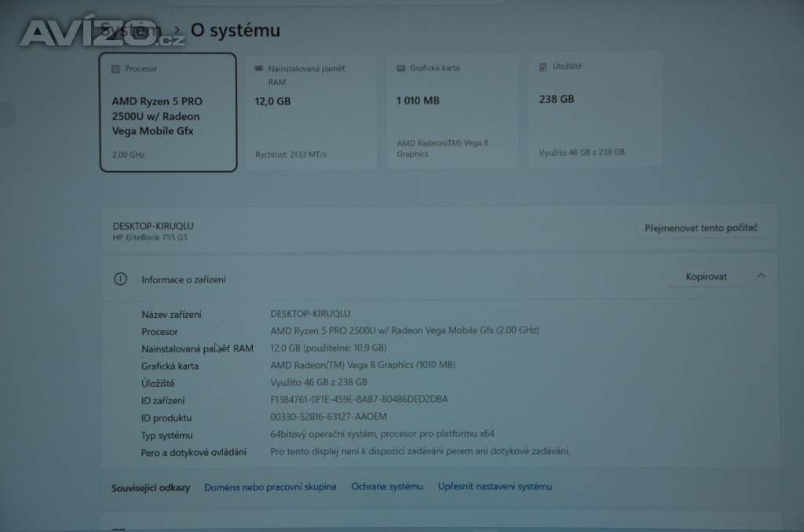804x532 pixels.
Task: Click Pero a dotykové ovládání label
Action: click(193, 452)
